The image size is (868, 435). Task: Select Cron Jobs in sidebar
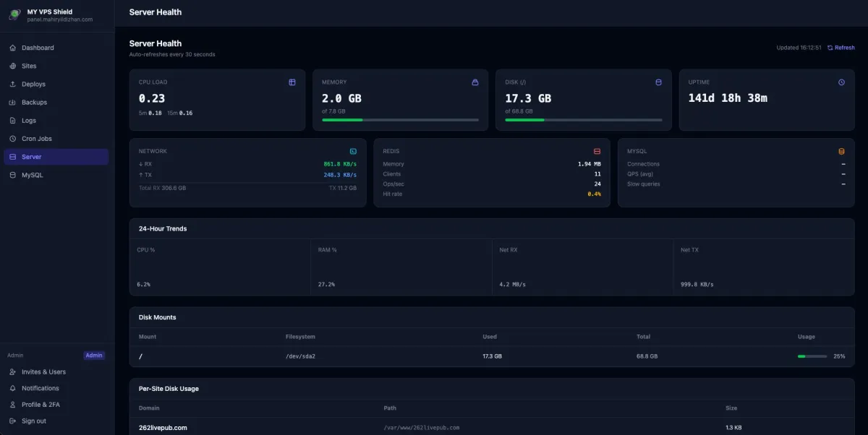[x=56, y=139]
